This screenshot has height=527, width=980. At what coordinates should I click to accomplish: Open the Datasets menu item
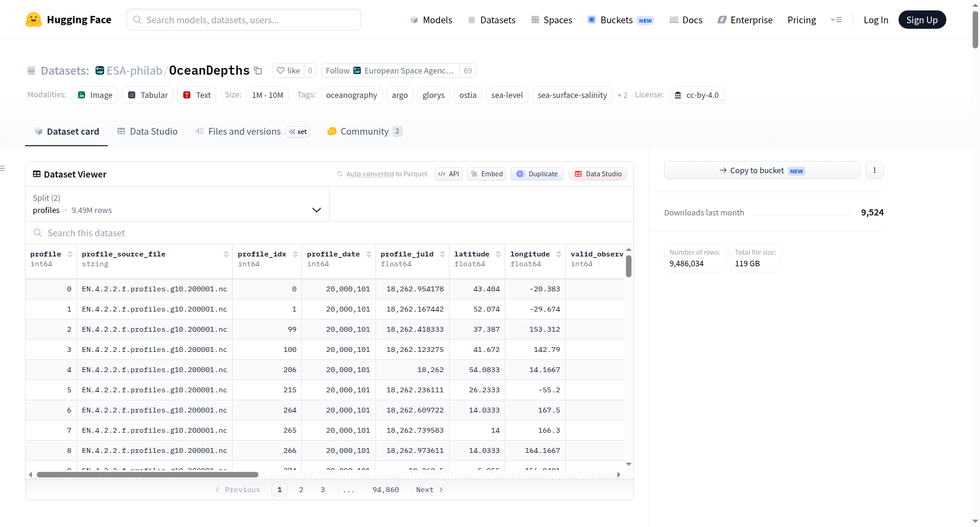pos(492,20)
